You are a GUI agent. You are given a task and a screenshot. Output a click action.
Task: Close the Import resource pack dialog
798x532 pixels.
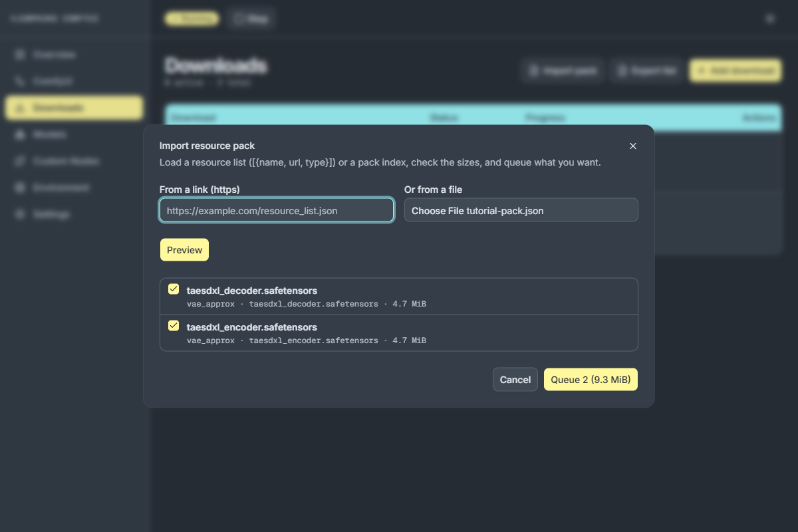(x=633, y=146)
